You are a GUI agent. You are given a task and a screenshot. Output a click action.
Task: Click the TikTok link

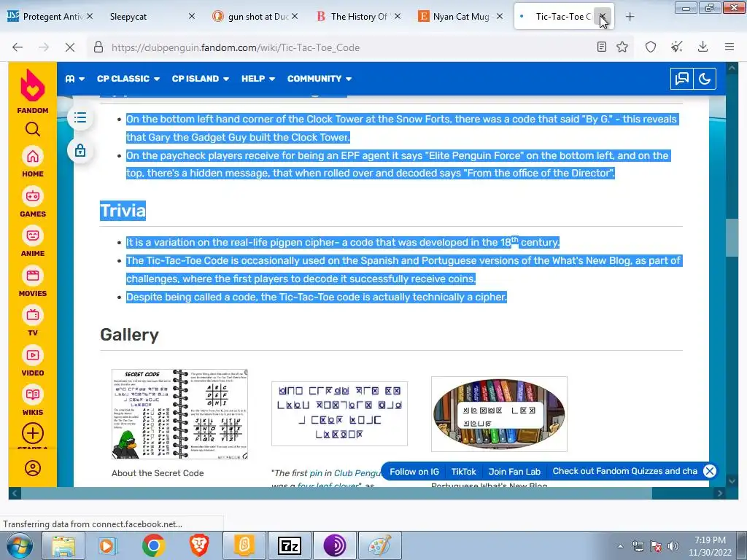[463, 472]
